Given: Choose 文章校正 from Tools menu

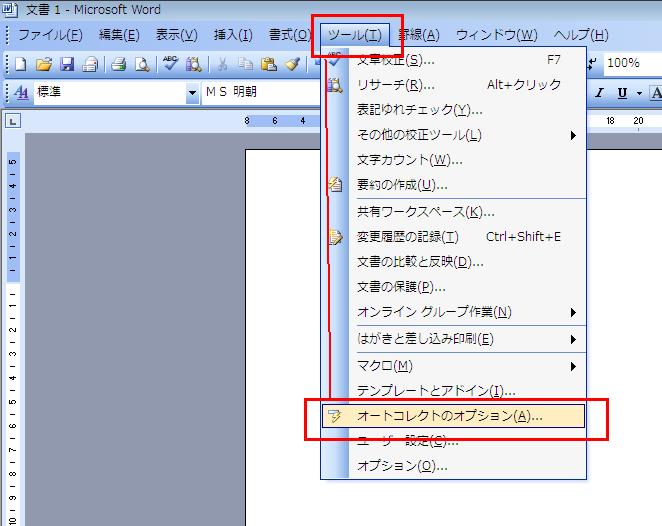Looking at the screenshot, I should [453, 60].
